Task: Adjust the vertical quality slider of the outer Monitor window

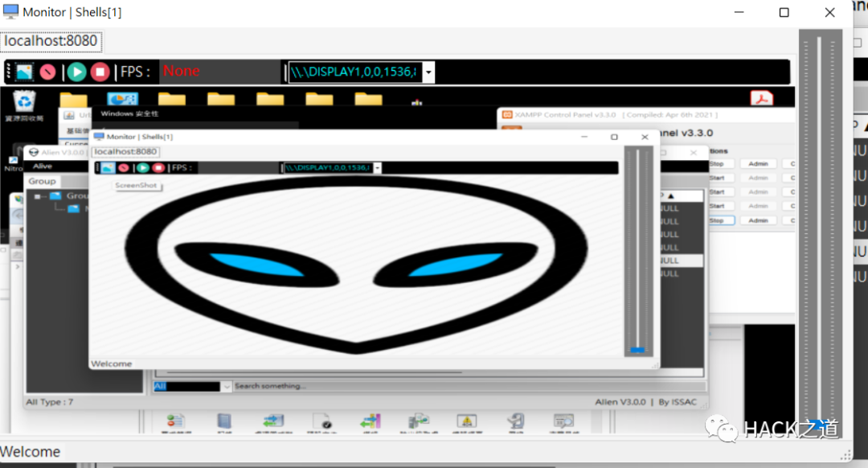Action: tap(820, 232)
